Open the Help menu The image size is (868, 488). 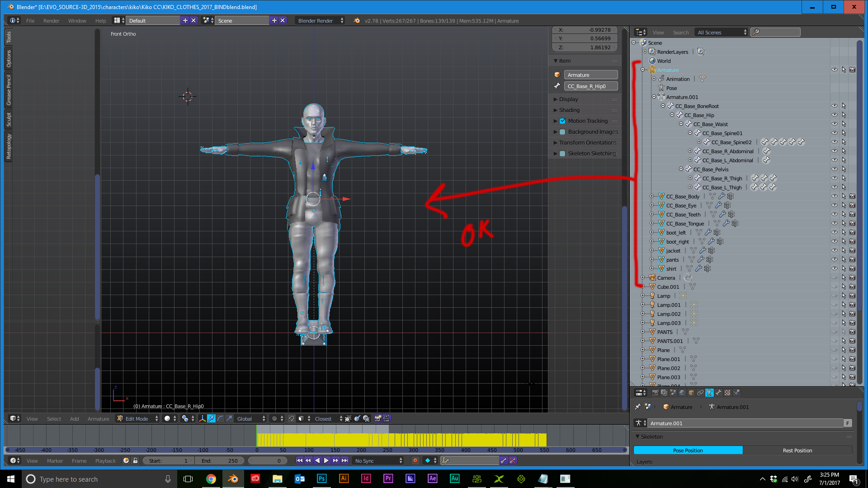pyautogui.click(x=100, y=20)
